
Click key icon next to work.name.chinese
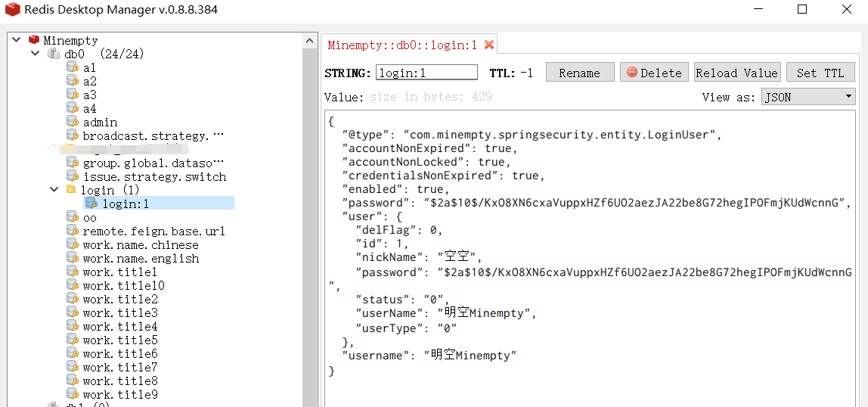click(x=73, y=244)
